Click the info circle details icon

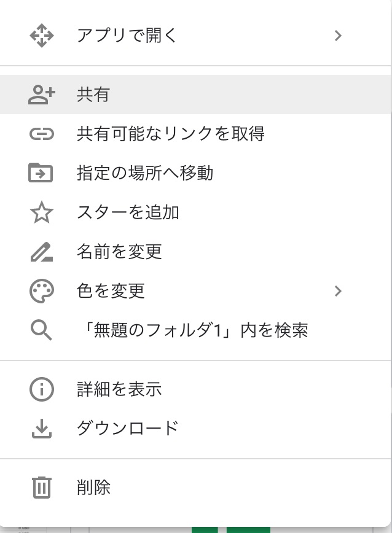(x=41, y=389)
